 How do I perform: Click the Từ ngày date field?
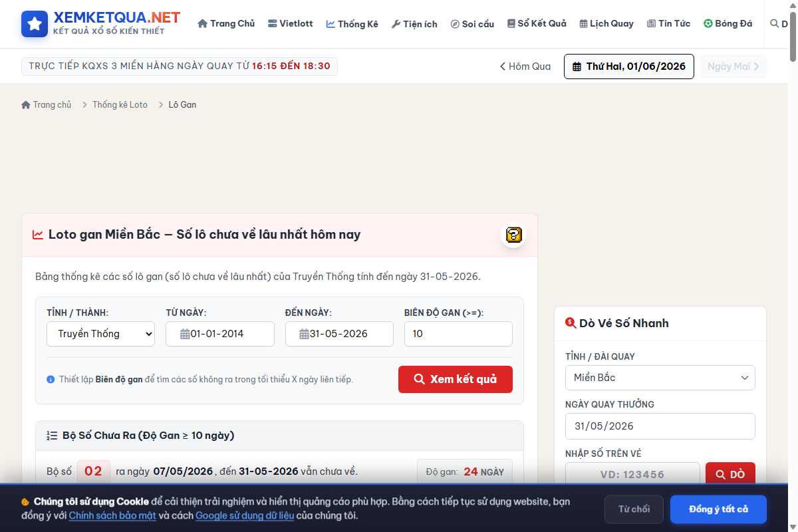[220, 334]
